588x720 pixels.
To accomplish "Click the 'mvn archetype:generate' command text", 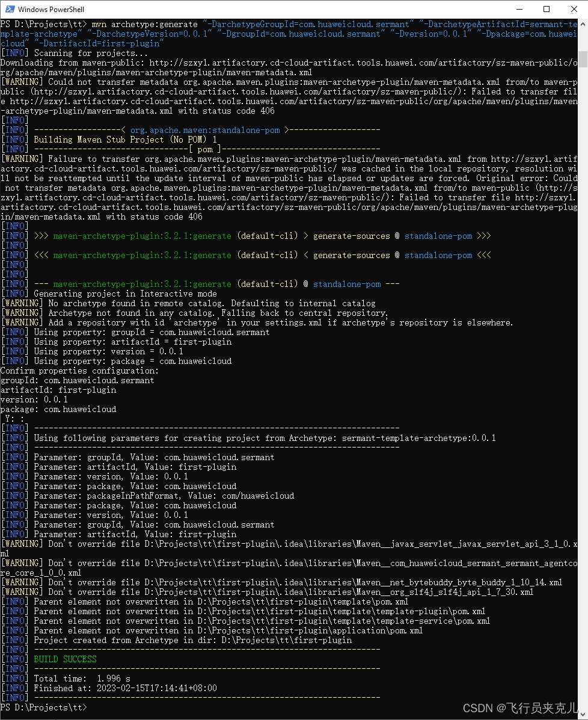I will pos(144,24).
